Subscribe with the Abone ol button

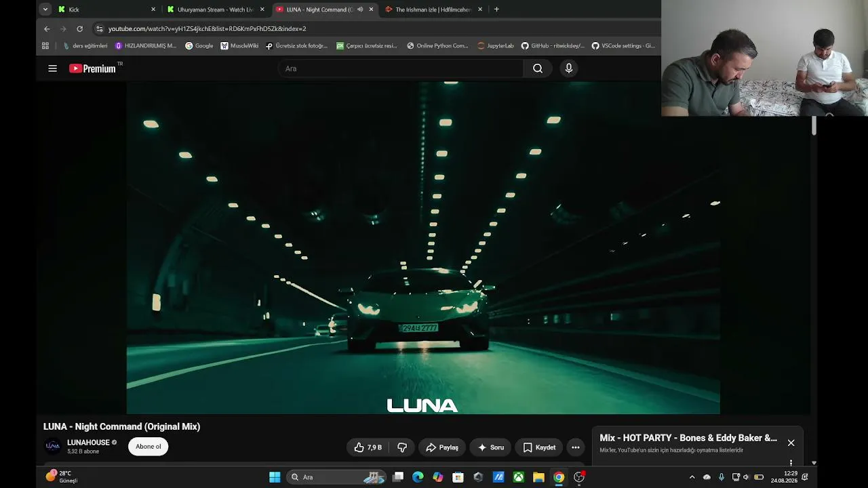point(149,447)
